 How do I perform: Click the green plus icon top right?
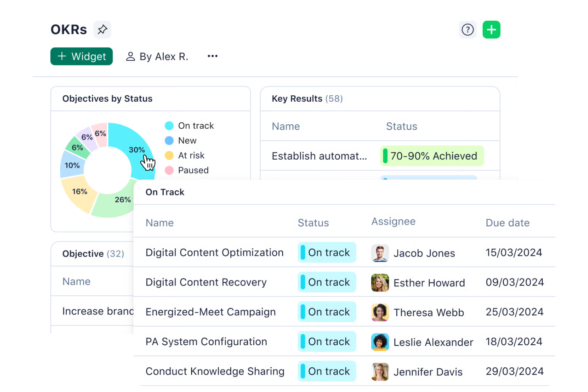pos(491,29)
